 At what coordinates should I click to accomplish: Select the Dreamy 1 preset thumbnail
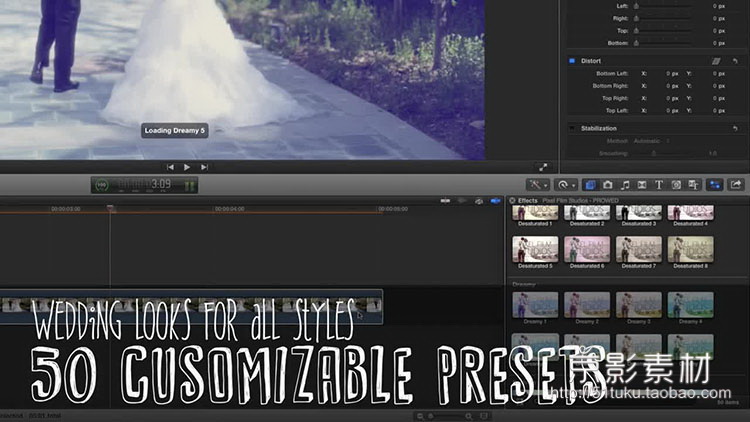535,305
